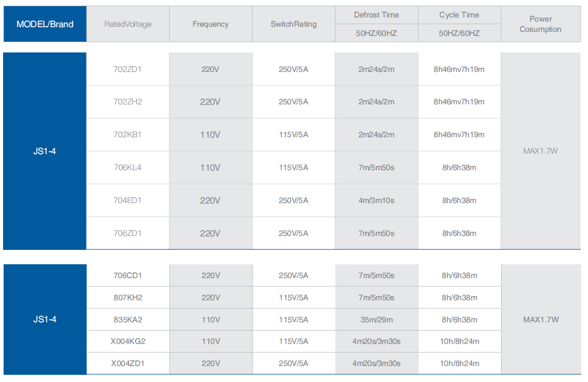Click the MODEL/Brand header cell
Viewport: 588px width, 382px height.
45,24
